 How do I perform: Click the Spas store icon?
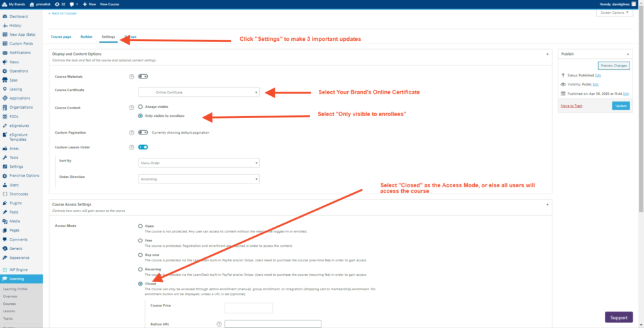(5, 80)
